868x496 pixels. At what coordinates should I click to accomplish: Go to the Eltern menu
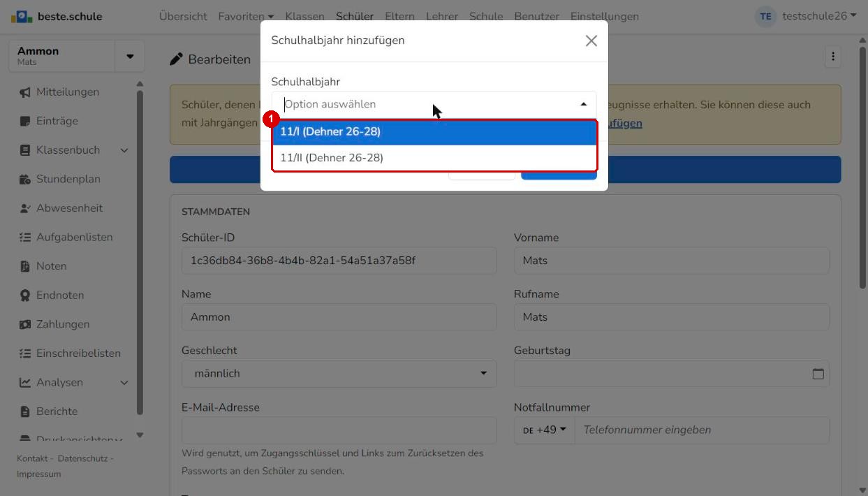tap(399, 16)
